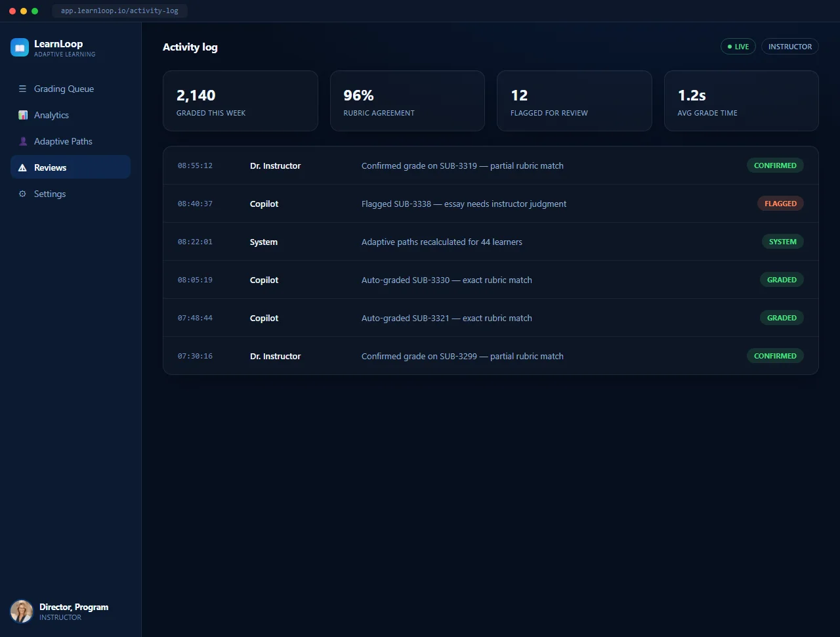This screenshot has height=637, width=840.
Task: Click the Grading Queue list icon
Action: pos(22,89)
